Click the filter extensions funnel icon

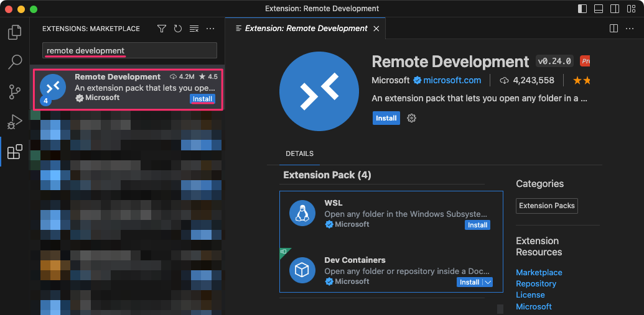(162, 29)
